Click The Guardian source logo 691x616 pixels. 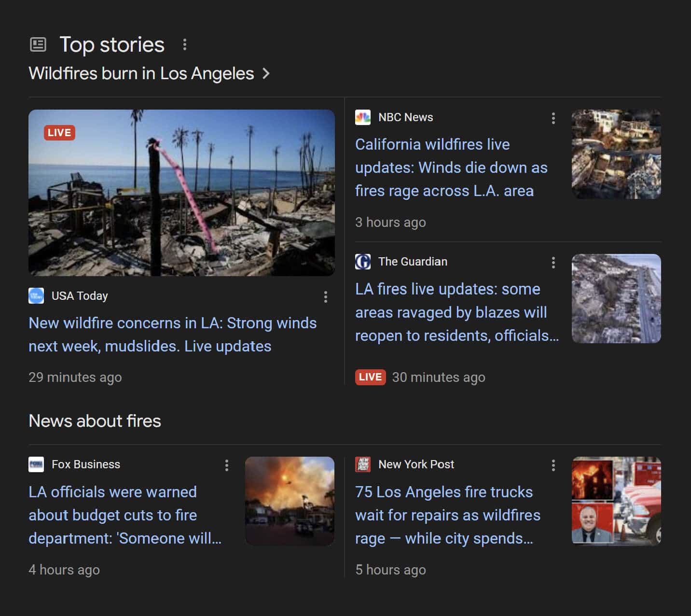click(x=363, y=262)
